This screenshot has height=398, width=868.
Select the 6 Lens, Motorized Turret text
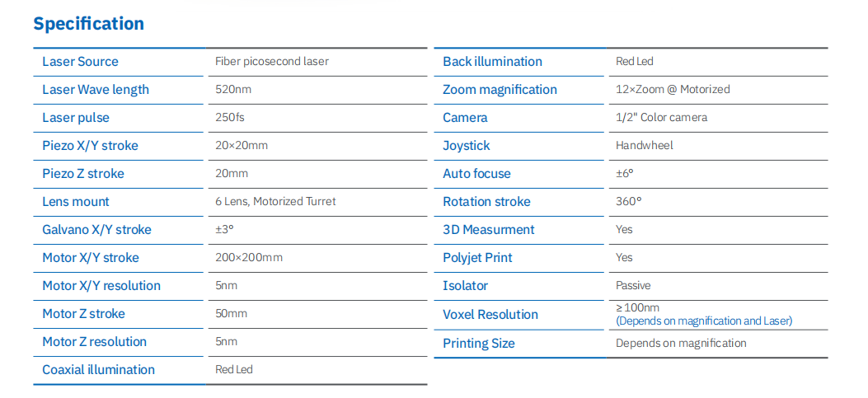275,202
